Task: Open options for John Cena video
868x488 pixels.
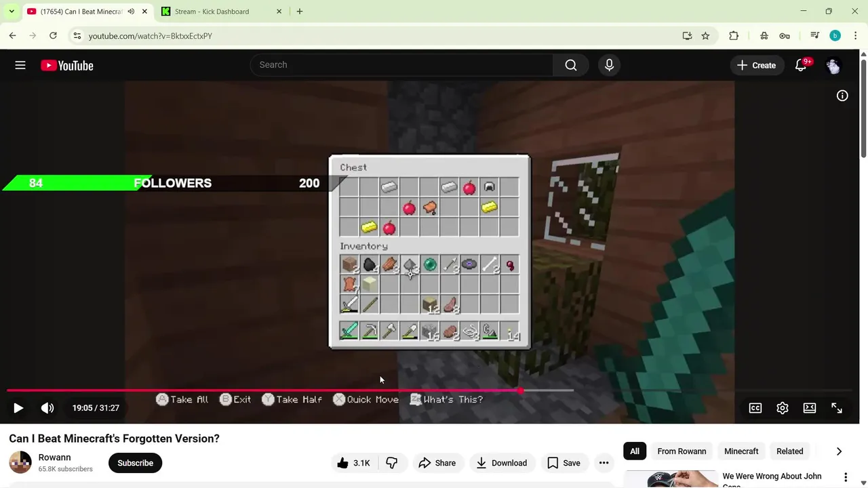Action: [846, 478]
